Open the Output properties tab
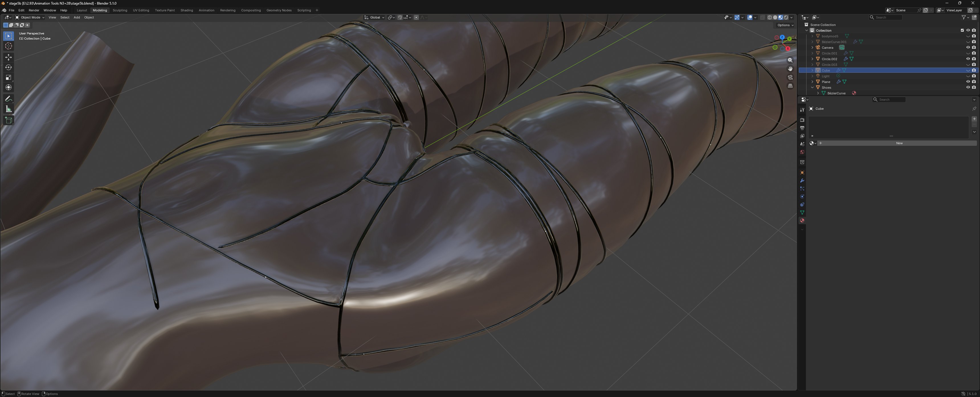980x397 pixels. click(802, 128)
